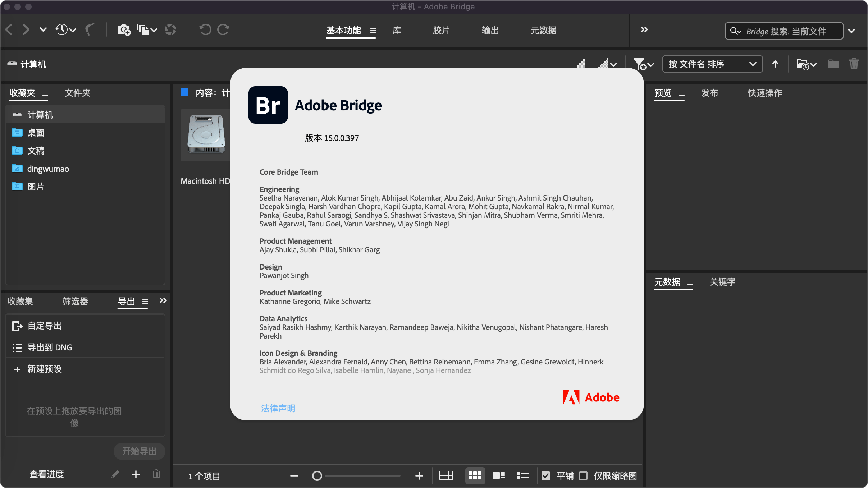Click the thumbnail size slider handle
Viewport: 868px width, 488px height.
pyautogui.click(x=317, y=476)
